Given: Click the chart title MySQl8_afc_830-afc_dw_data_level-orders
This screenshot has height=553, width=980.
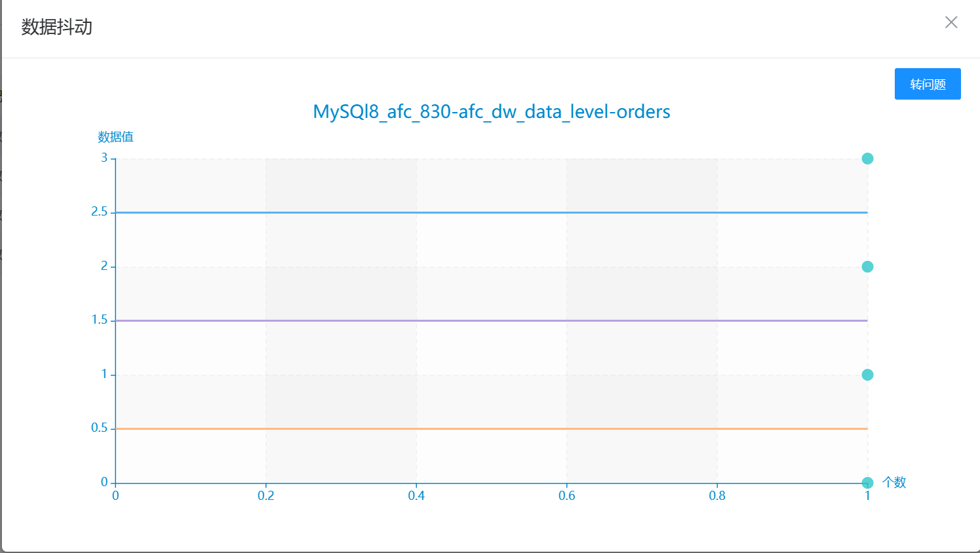Looking at the screenshot, I should point(492,111).
